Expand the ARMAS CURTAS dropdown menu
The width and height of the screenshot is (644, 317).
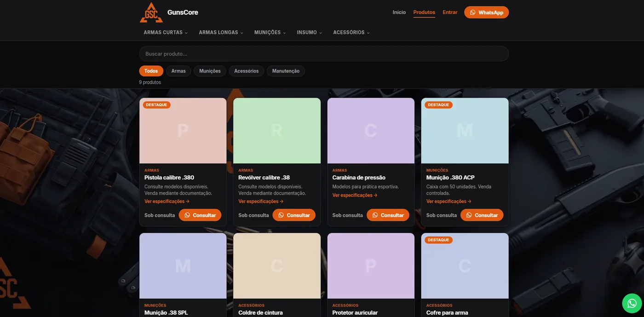[x=166, y=33]
